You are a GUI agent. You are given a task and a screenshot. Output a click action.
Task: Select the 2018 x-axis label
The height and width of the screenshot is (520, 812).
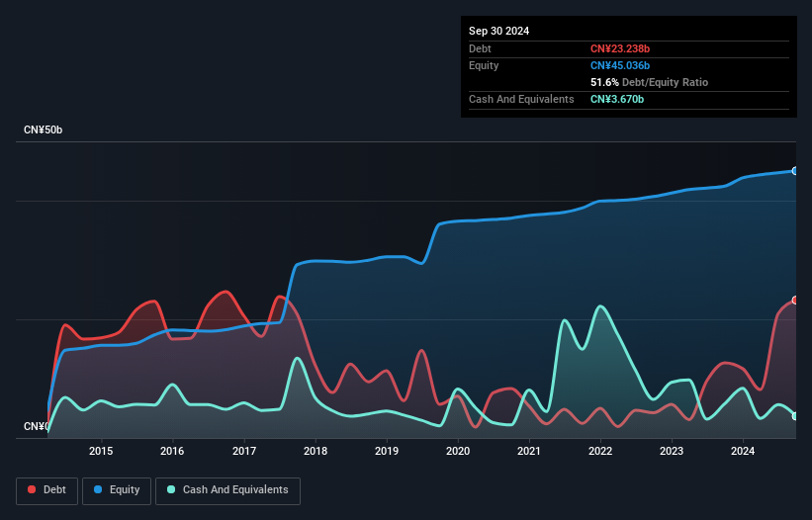point(316,451)
